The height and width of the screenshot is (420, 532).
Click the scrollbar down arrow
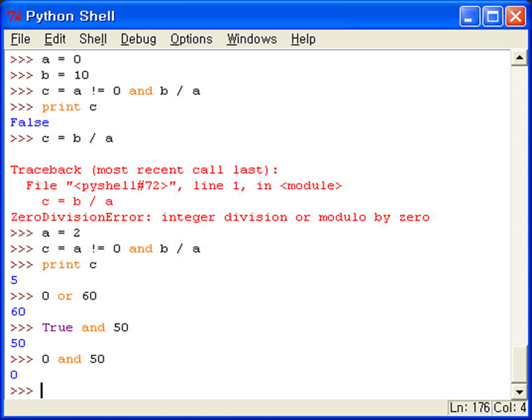(x=519, y=392)
